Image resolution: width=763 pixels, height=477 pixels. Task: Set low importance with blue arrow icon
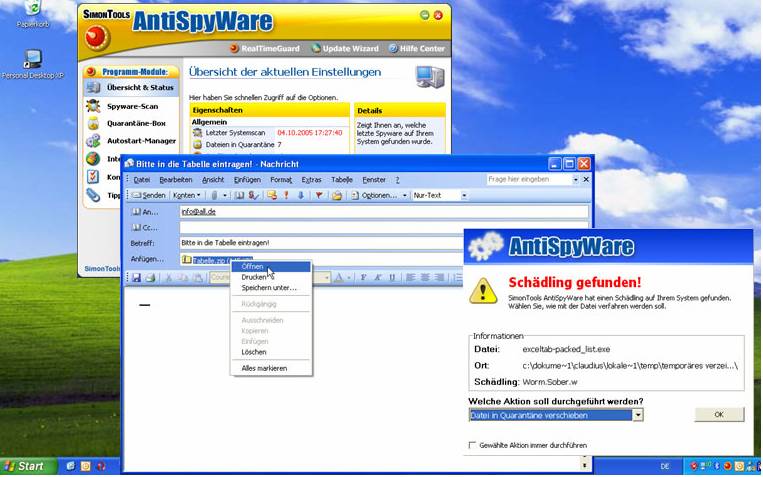(301, 195)
